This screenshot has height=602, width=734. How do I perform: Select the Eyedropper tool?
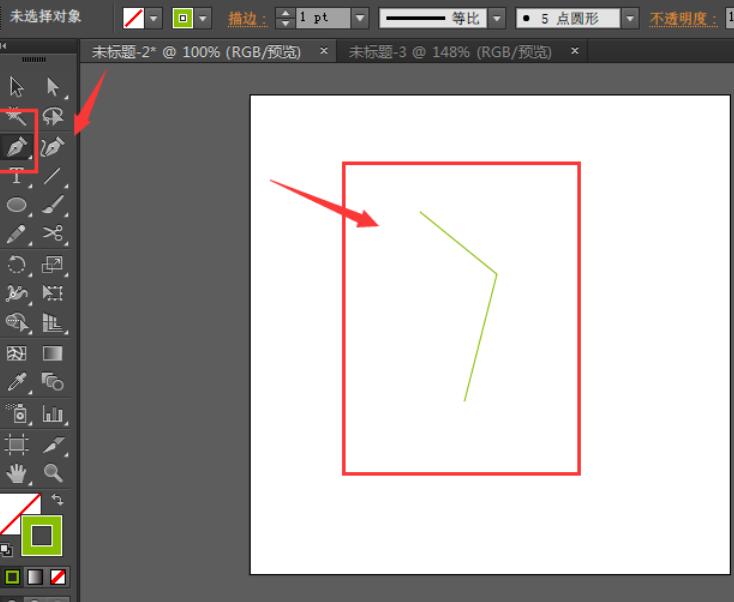tap(16, 382)
